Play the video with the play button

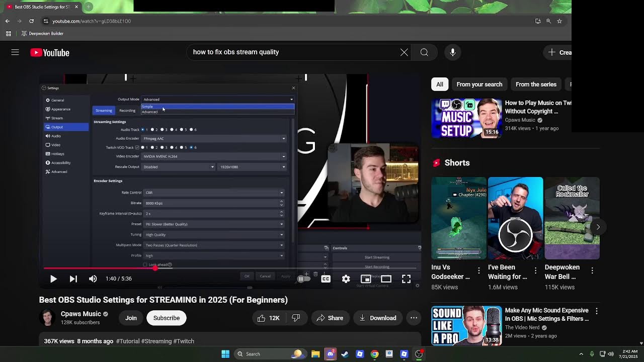[x=53, y=279]
